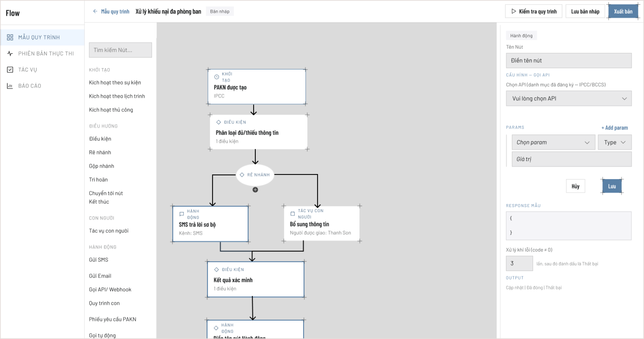Click the Mẫu quy trình breadcrumb link

(x=115, y=11)
